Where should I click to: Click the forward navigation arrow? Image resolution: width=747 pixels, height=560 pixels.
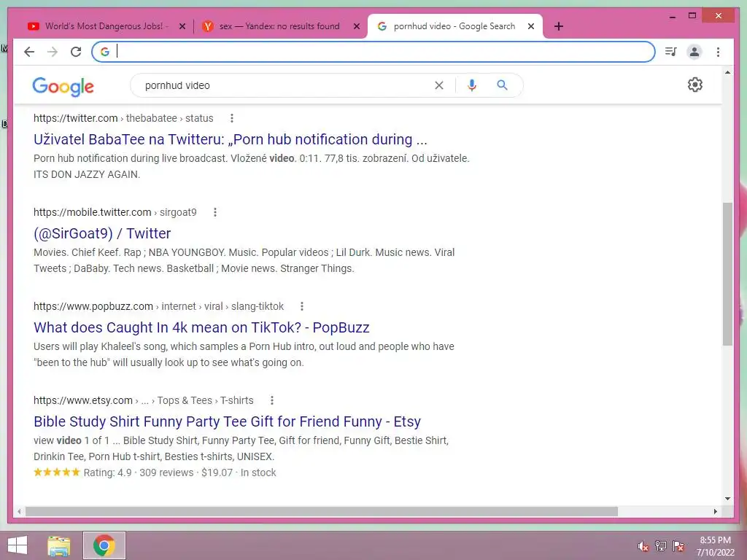tap(53, 52)
